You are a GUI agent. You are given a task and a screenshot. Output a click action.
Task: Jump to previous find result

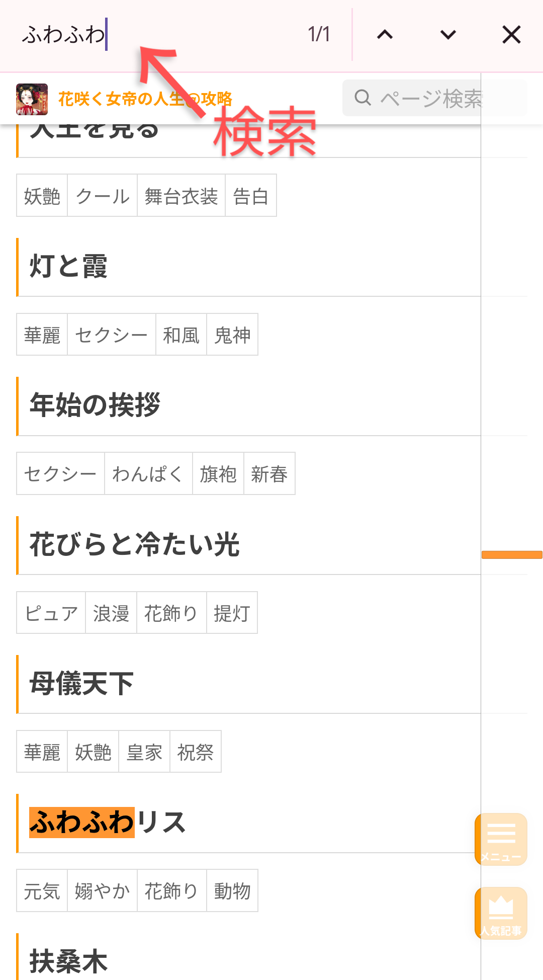coord(385,35)
